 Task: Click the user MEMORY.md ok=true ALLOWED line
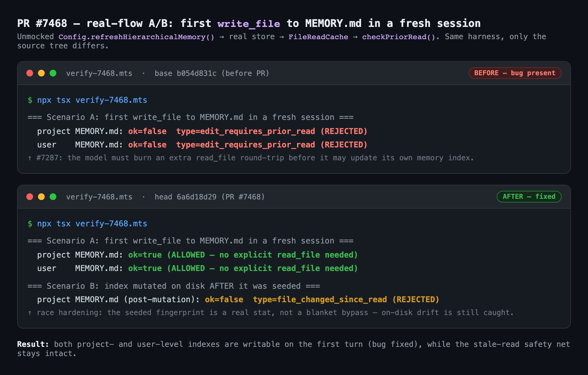pyautogui.click(x=198, y=269)
